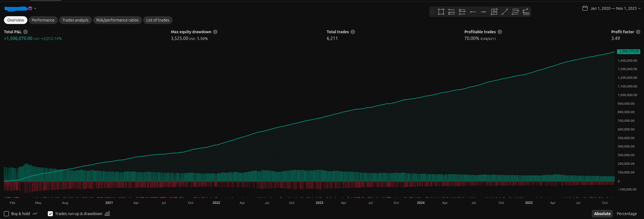Uncheck Trades run-up & drawdown checkbox
This screenshot has width=644, height=219.
click(x=50, y=214)
